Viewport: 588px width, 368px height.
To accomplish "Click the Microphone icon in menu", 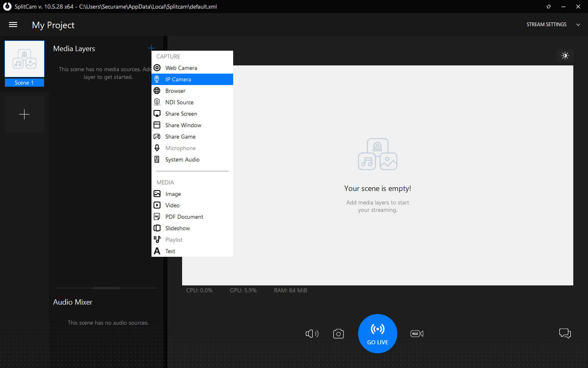I will coord(157,148).
